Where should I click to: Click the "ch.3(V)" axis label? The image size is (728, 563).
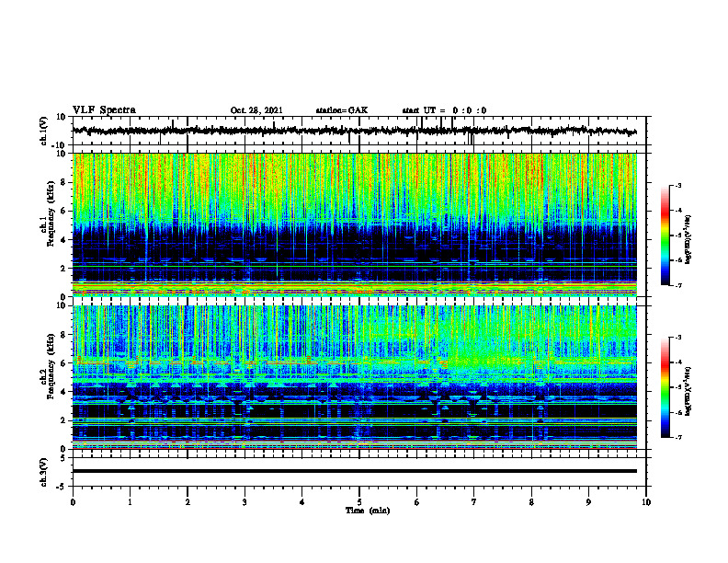point(44,473)
